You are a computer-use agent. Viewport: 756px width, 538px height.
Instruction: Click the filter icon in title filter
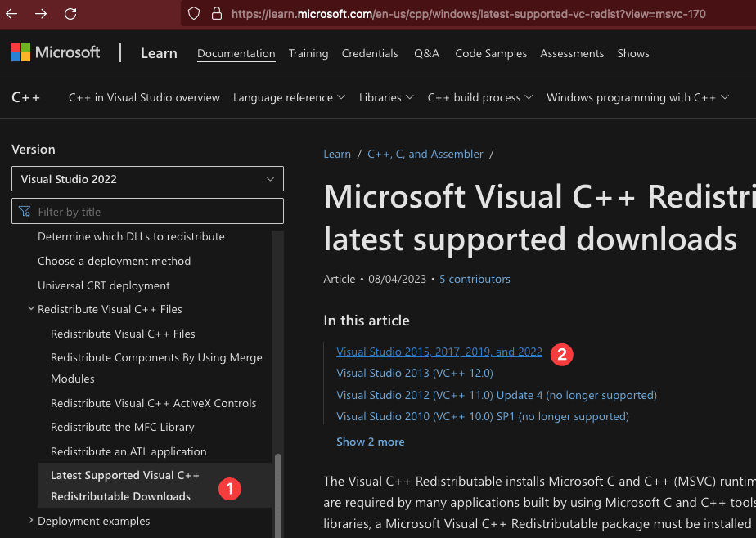pos(25,212)
